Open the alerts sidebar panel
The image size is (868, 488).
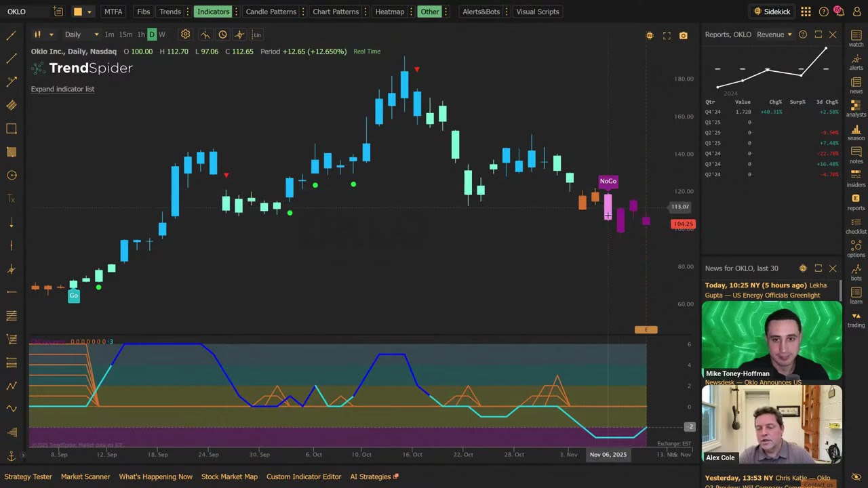click(x=856, y=62)
